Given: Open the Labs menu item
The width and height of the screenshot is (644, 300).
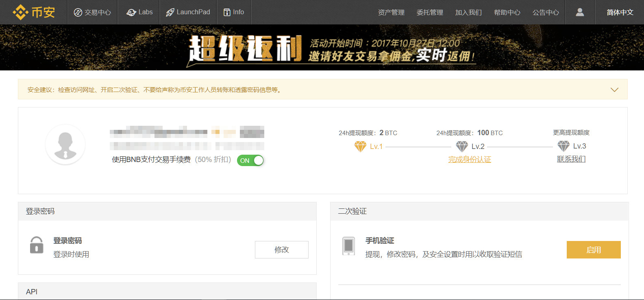Looking at the screenshot, I should point(139,12).
